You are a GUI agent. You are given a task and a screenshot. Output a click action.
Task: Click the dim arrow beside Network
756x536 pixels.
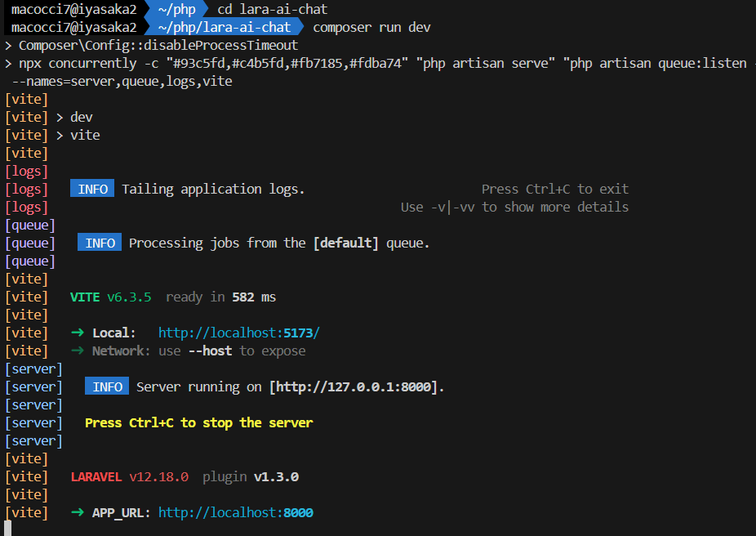(x=78, y=351)
